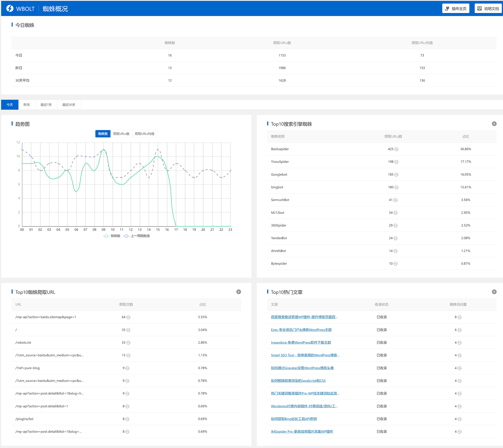Click the WBOLT lightning logo icon
The width and height of the screenshot is (503, 448).
[x=10, y=9]
